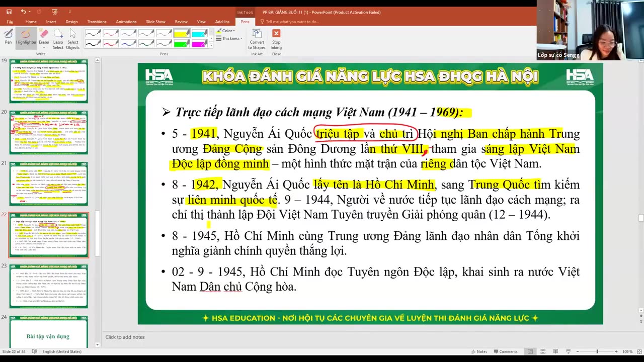The height and width of the screenshot is (362, 644).
Task: Select slide 20 thumbnail
Action: (x=48, y=132)
